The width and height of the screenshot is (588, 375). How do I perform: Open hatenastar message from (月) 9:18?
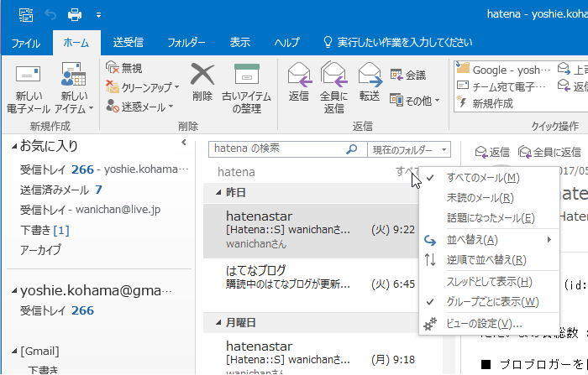click(311, 354)
